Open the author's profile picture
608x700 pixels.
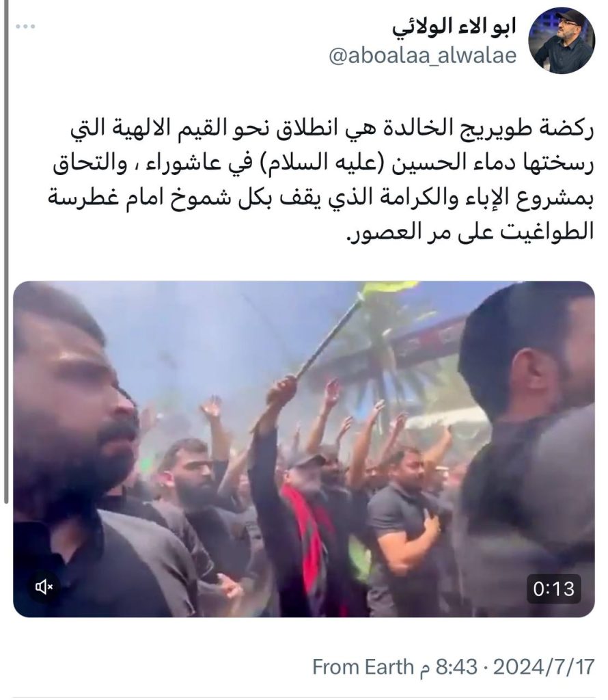562,40
